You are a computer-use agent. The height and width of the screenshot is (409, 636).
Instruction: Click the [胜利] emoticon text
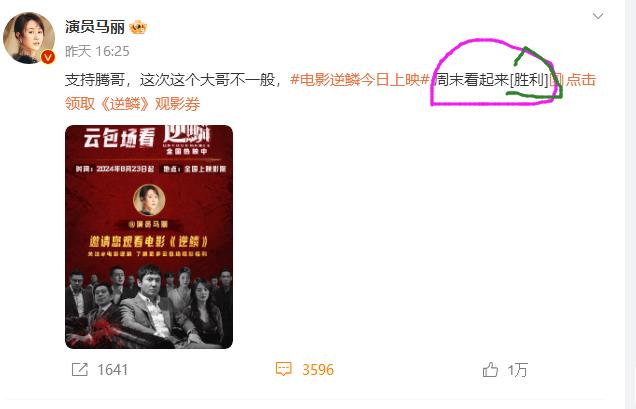529,80
